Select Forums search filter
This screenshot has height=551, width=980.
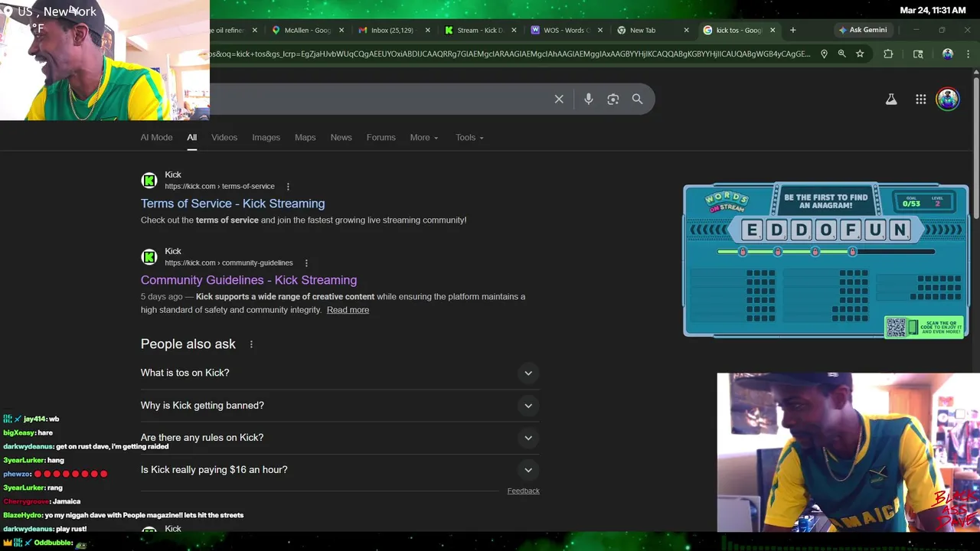[x=381, y=138]
